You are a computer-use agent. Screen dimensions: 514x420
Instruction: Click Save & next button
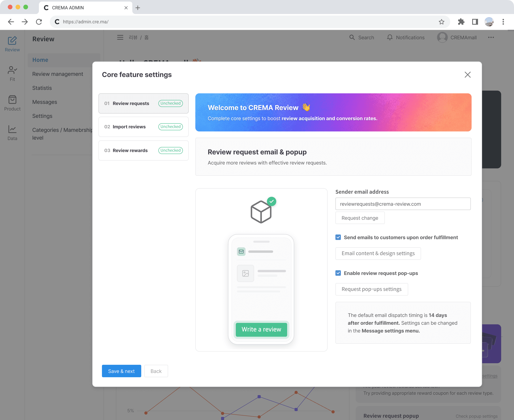point(122,371)
